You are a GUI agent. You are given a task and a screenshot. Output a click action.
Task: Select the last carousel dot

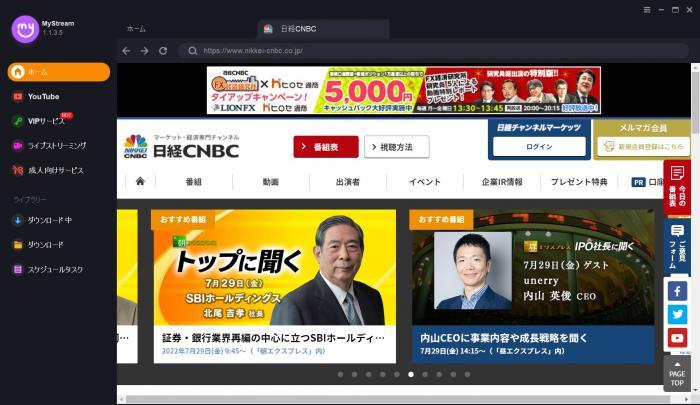tap(467, 374)
